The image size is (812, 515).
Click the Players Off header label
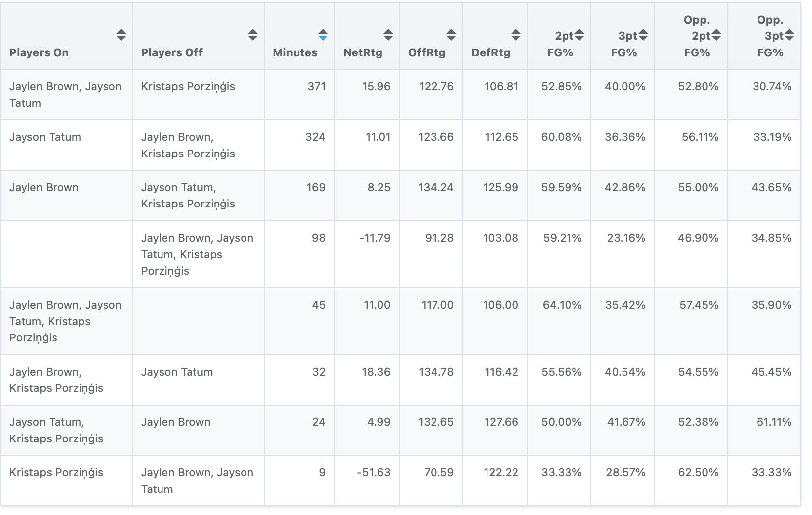click(172, 52)
